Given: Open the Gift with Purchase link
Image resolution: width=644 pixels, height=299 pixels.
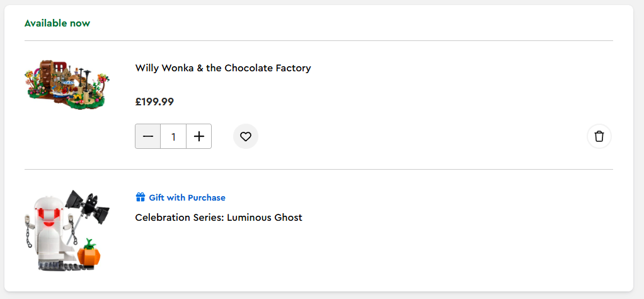Looking at the screenshot, I should click(187, 197).
